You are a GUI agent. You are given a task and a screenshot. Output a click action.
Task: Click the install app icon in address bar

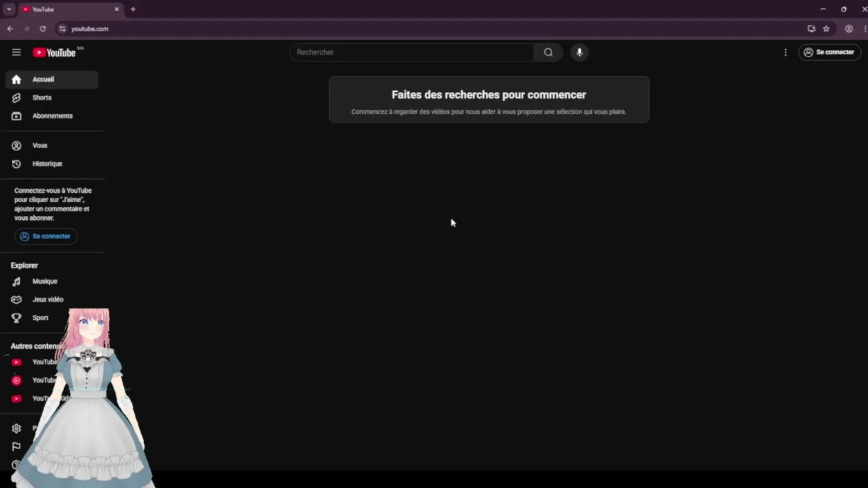click(811, 28)
